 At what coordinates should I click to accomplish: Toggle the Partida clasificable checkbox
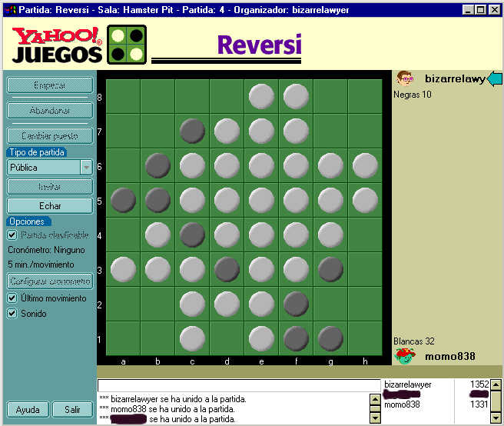pyautogui.click(x=12, y=235)
